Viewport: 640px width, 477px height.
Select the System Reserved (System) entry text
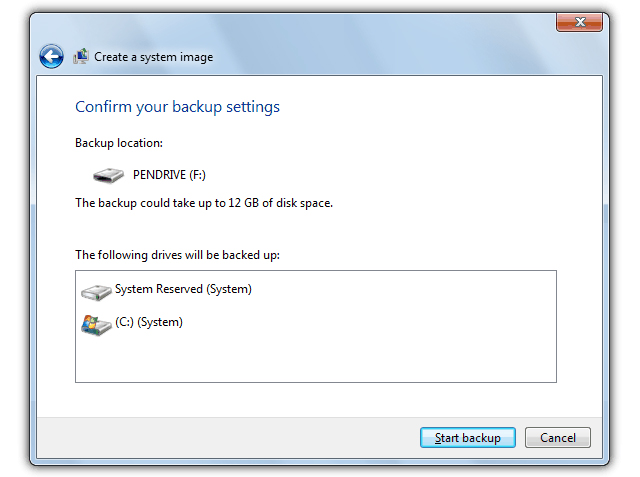pos(183,290)
